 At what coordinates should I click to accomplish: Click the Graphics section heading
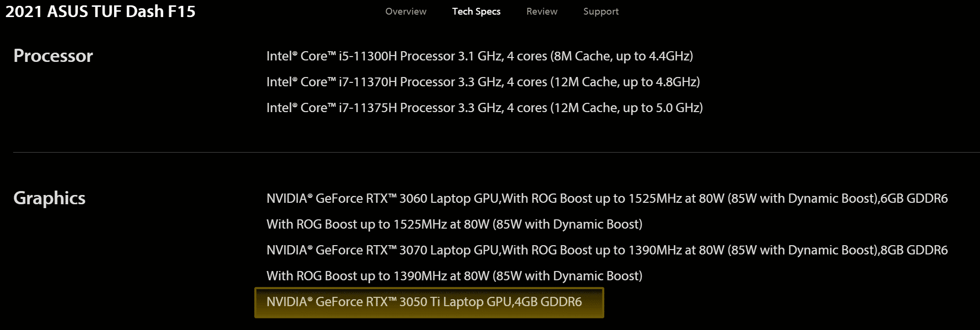pyautogui.click(x=49, y=198)
